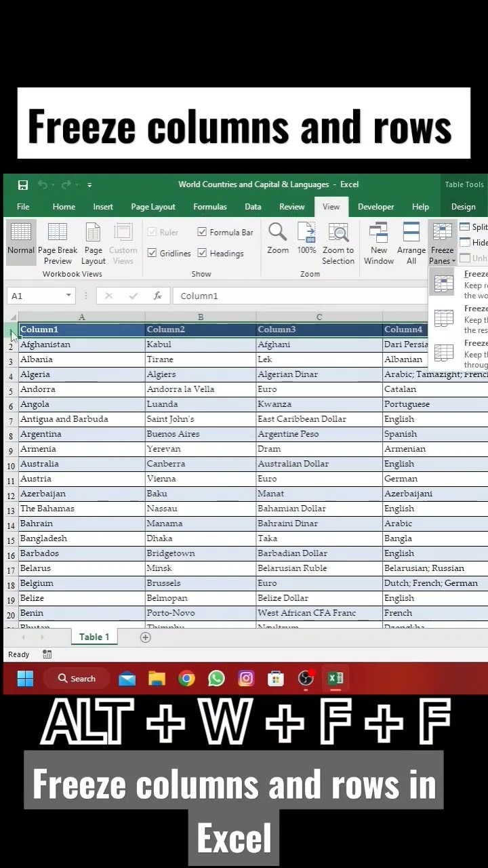Open the Formulas ribbon tab

pyautogui.click(x=210, y=207)
